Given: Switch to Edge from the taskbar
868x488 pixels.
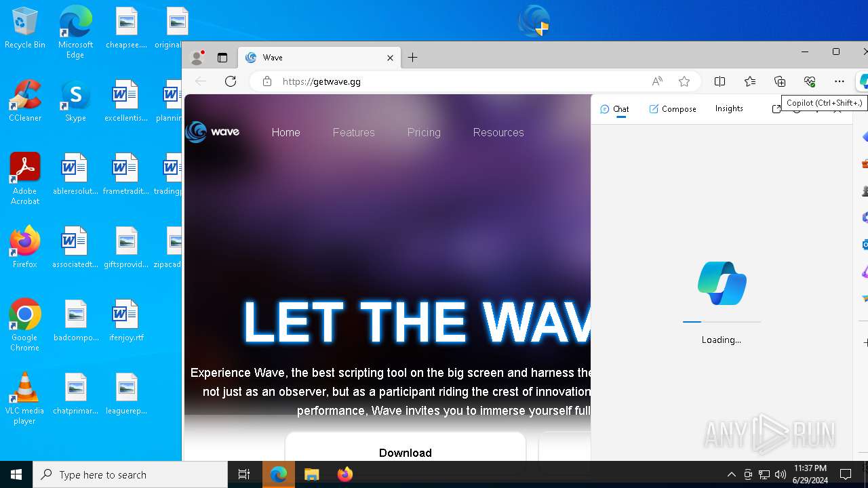Looking at the screenshot, I should pyautogui.click(x=278, y=474).
